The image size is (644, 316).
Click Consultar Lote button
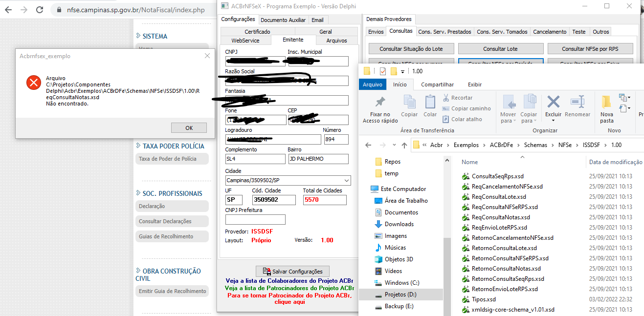point(500,49)
